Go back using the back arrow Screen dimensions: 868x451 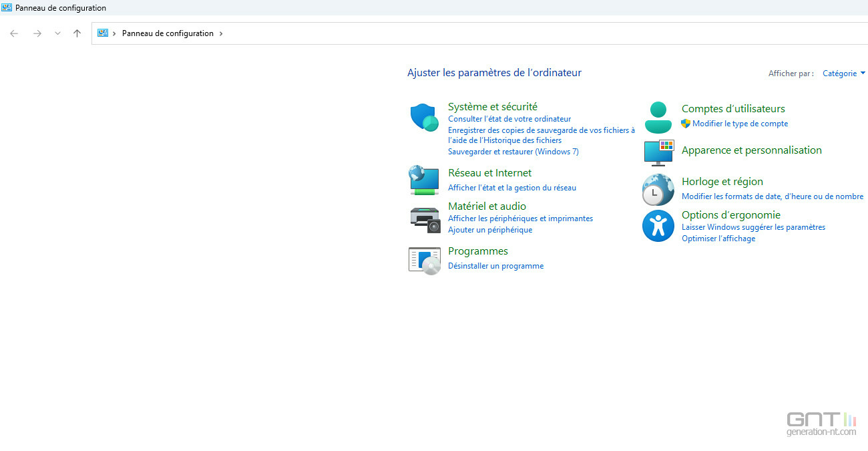click(14, 33)
